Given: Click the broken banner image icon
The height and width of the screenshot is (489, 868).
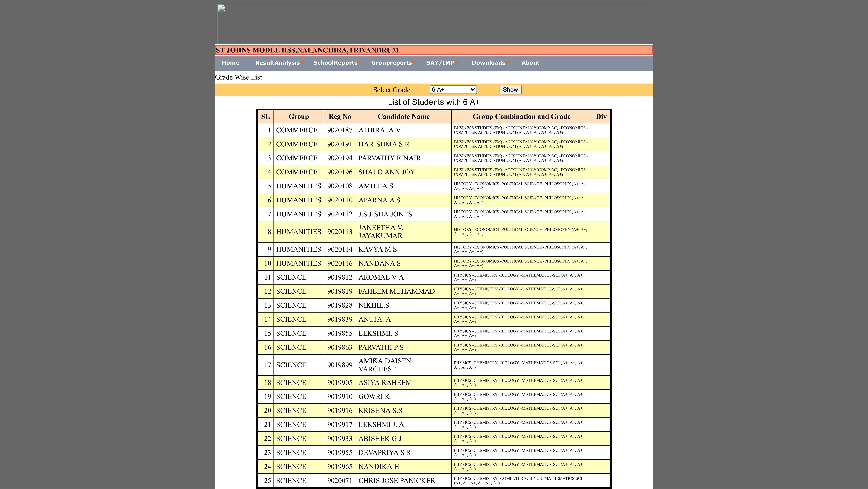Looking at the screenshot, I should tap(221, 8).
